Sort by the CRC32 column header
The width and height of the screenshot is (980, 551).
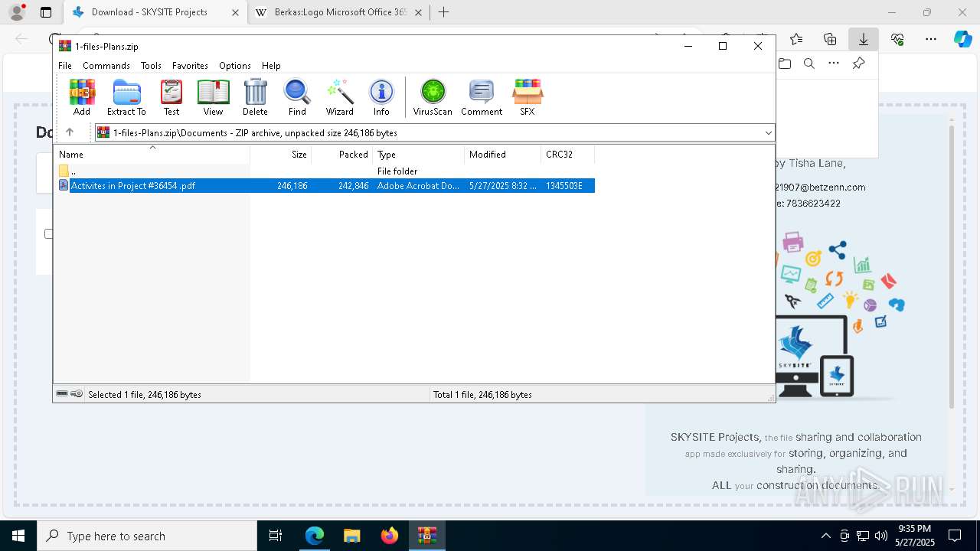coord(568,155)
